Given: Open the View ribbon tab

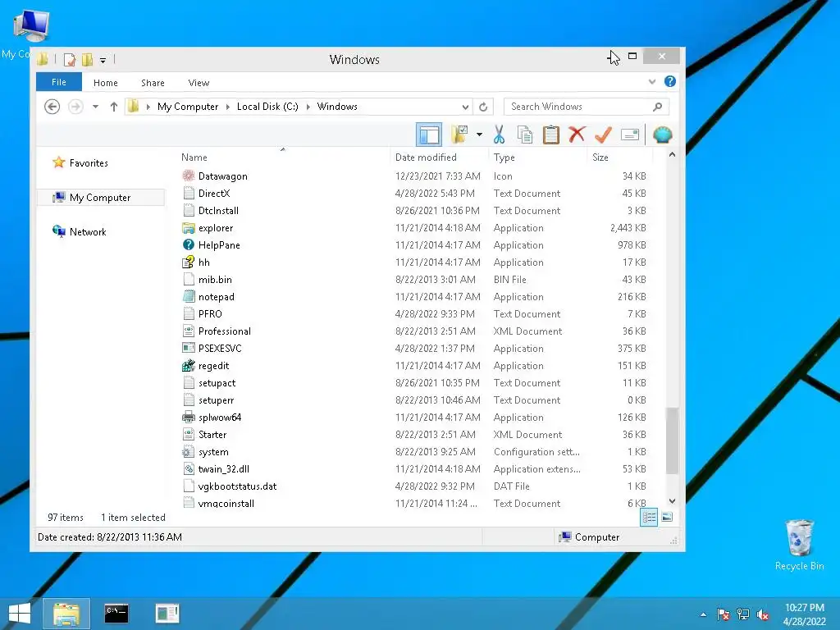Looking at the screenshot, I should [x=199, y=83].
